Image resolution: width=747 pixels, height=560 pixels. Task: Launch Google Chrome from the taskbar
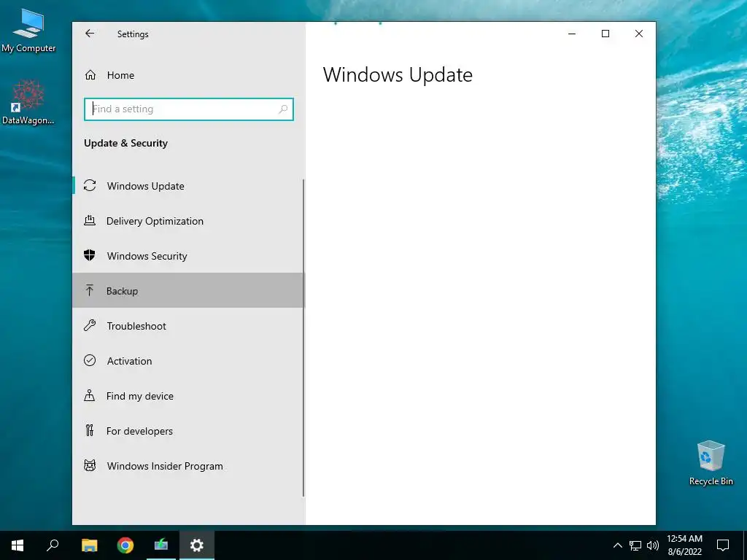[125, 545]
